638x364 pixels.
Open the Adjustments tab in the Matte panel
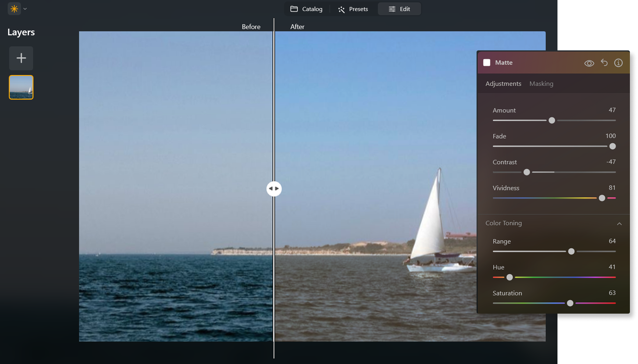(x=503, y=84)
